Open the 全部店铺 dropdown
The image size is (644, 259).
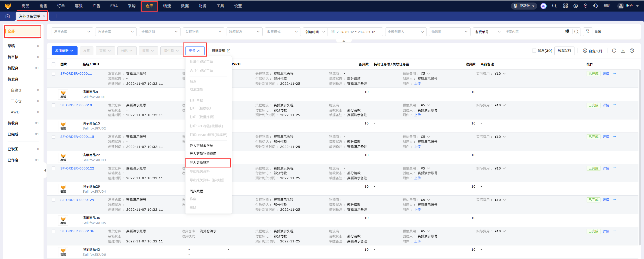[x=159, y=32]
